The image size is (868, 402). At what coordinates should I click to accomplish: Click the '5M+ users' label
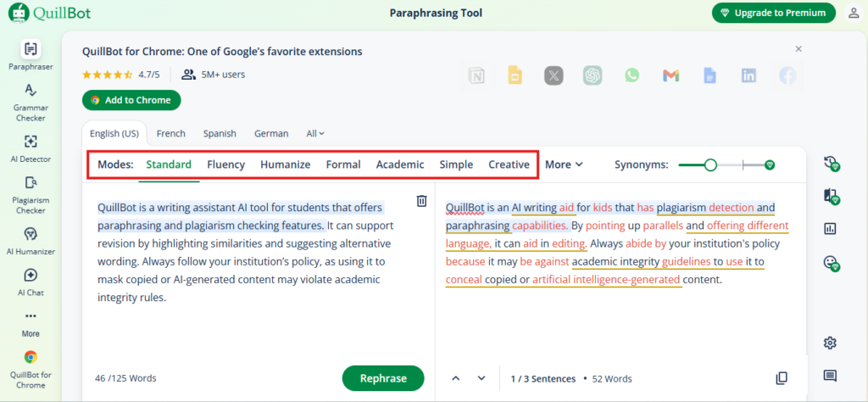pyautogui.click(x=223, y=74)
